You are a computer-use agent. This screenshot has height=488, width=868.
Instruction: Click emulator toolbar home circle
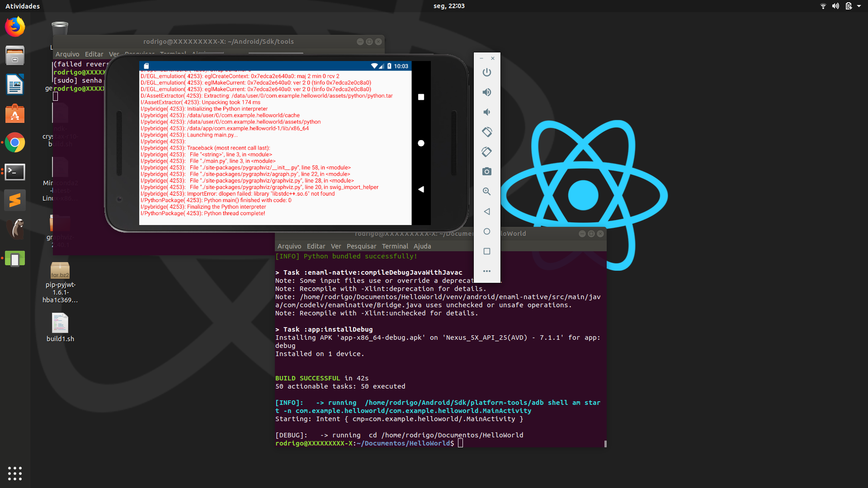click(x=486, y=231)
